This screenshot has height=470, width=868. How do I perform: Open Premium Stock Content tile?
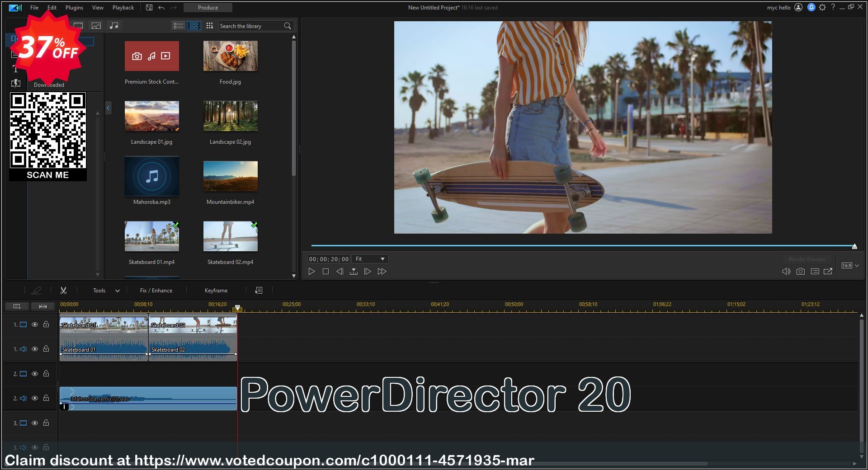[x=152, y=56]
